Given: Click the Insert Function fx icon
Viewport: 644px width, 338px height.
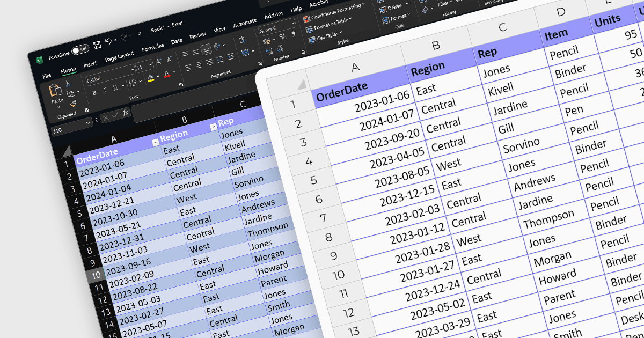Looking at the screenshot, I should click(125, 112).
